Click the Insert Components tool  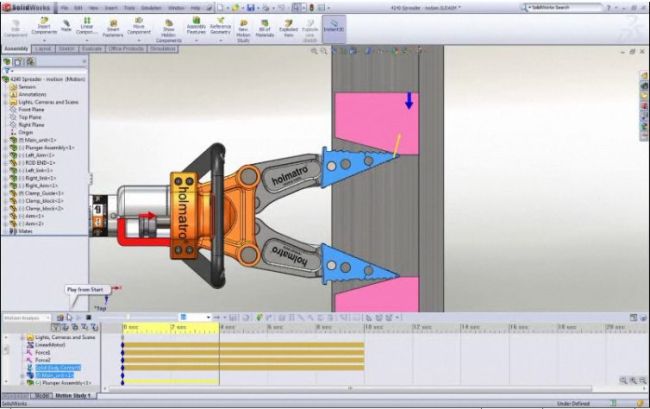pyautogui.click(x=44, y=26)
